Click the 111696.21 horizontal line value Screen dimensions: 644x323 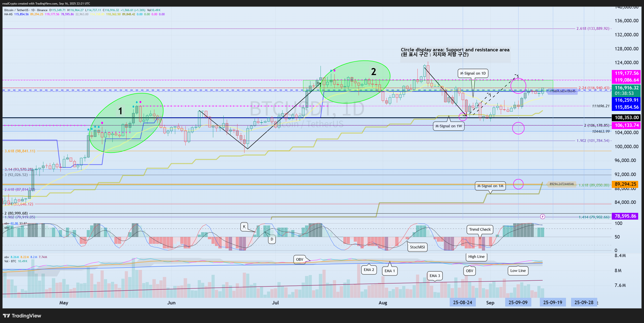601,106
